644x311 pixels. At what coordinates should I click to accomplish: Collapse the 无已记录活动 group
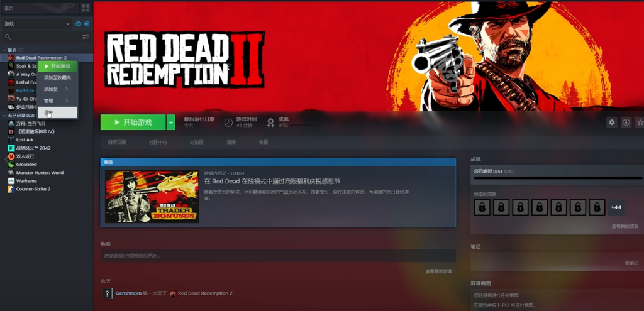click(4, 116)
